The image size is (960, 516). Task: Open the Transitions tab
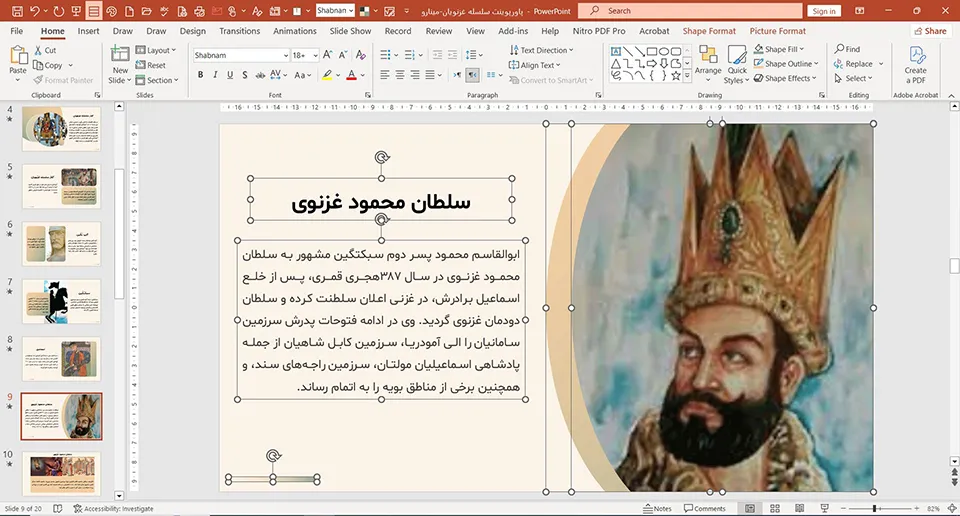(x=239, y=31)
